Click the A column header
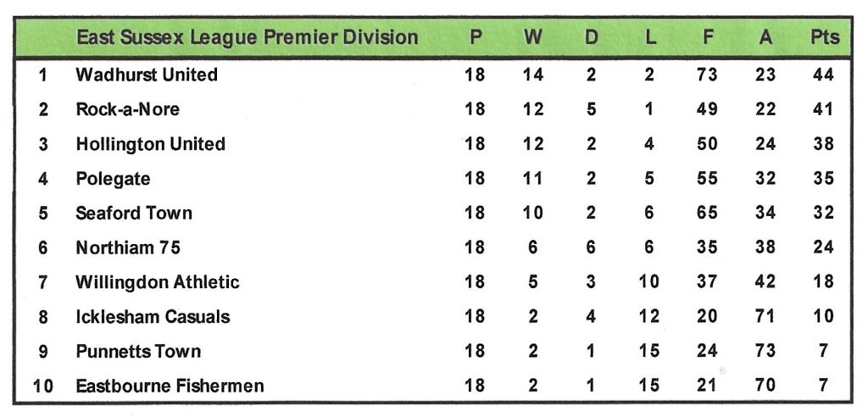Screen dimensions: 868x417 (x=765, y=38)
